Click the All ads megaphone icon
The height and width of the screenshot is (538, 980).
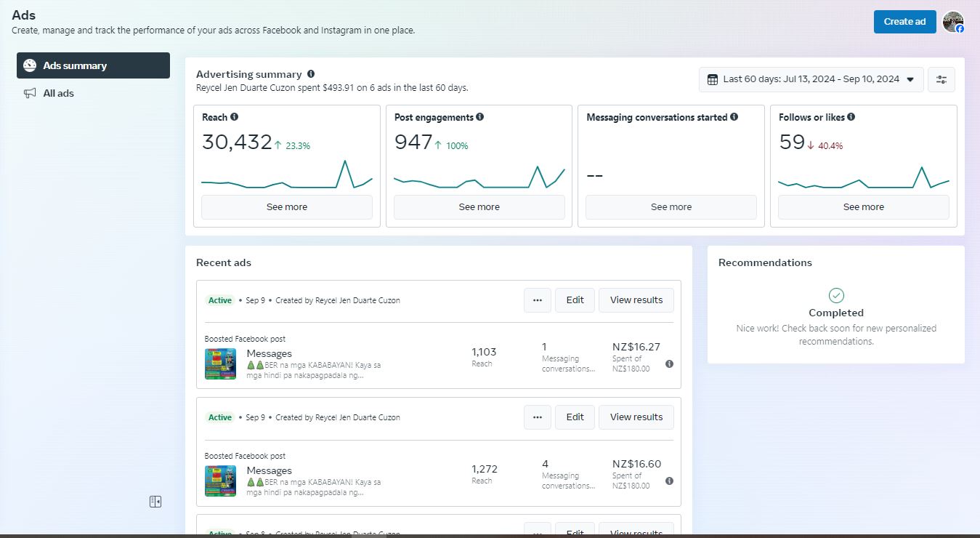[x=30, y=93]
